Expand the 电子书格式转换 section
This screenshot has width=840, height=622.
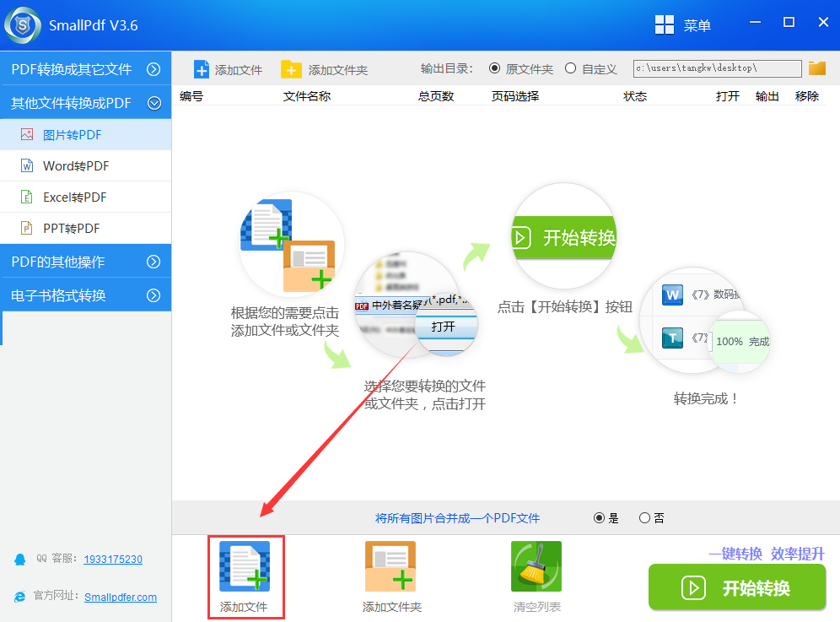(x=153, y=295)
